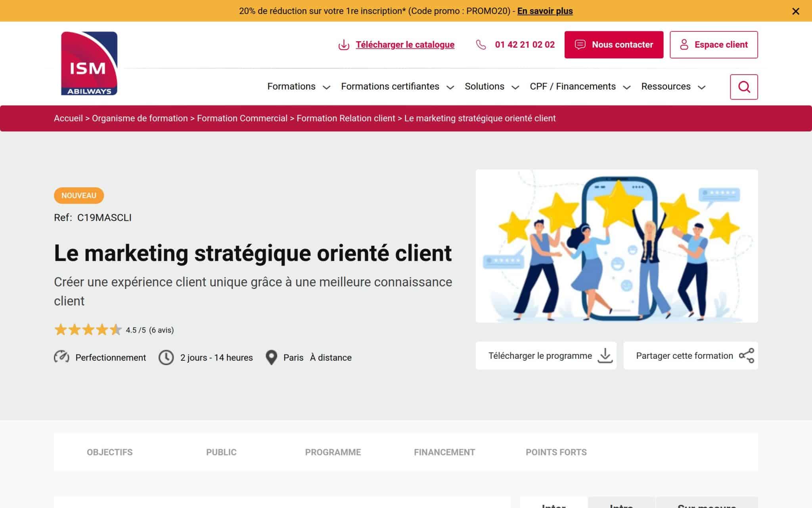
Task: Click the last breadcrumb Le marketing stratégique orienté client
Action: click(x=480, y=118)
